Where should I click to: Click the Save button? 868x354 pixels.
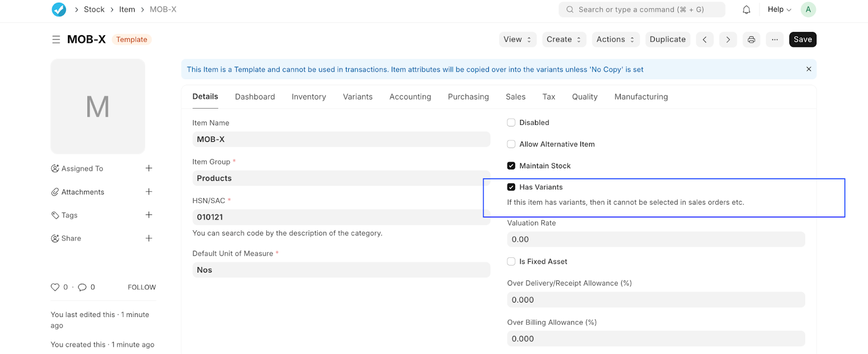(x=802, y=40)
